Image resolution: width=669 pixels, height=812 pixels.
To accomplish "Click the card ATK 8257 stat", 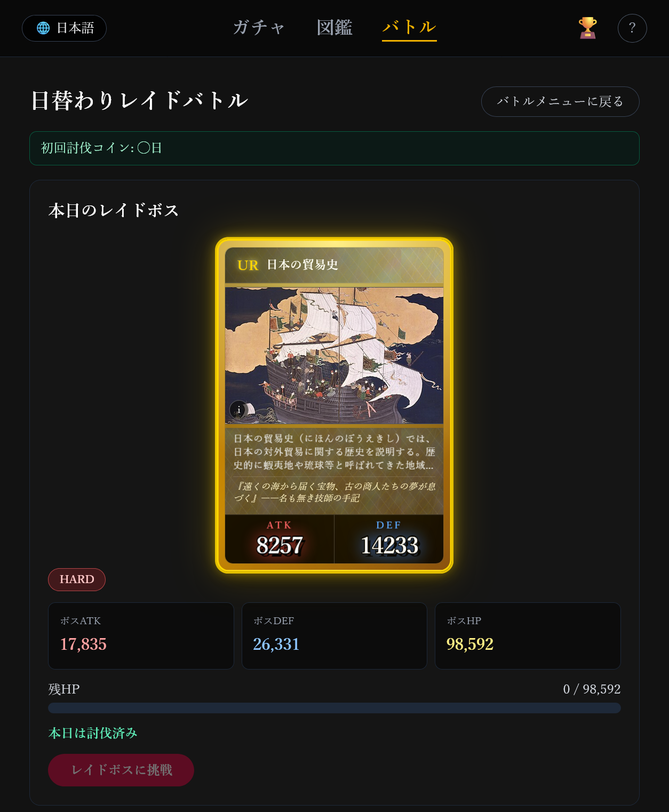I will click(280, 539).
